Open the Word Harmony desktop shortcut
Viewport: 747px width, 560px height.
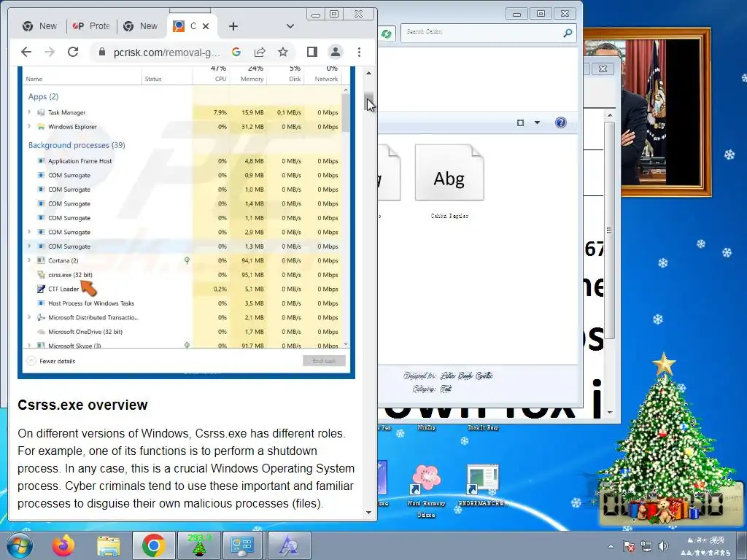click(426, 491)
